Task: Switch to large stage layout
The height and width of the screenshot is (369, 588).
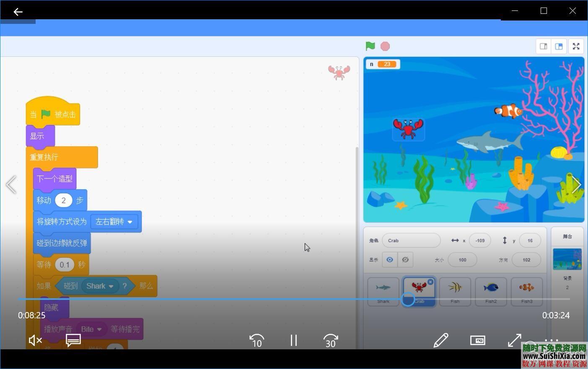Action: click(x=559, y=46)
